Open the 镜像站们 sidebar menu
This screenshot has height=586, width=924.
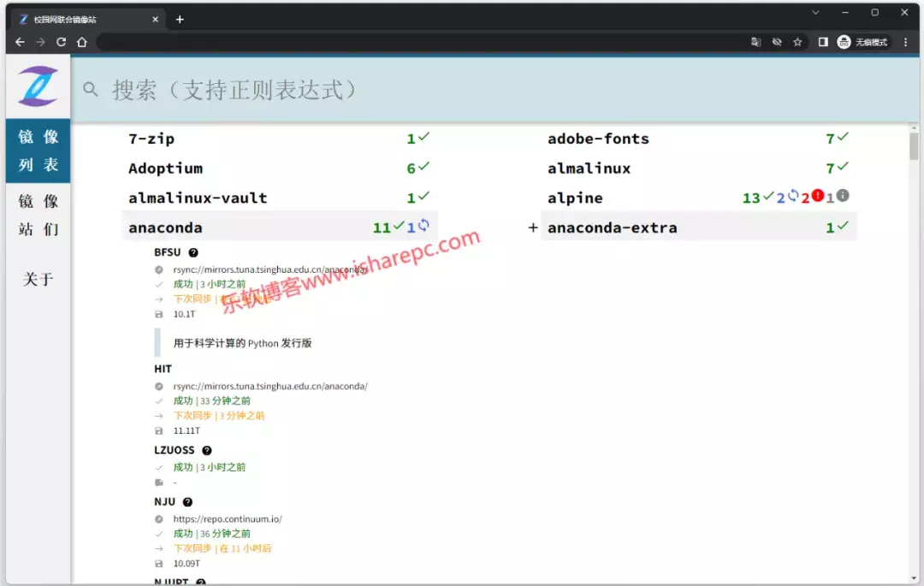click(x=38, y=215)
